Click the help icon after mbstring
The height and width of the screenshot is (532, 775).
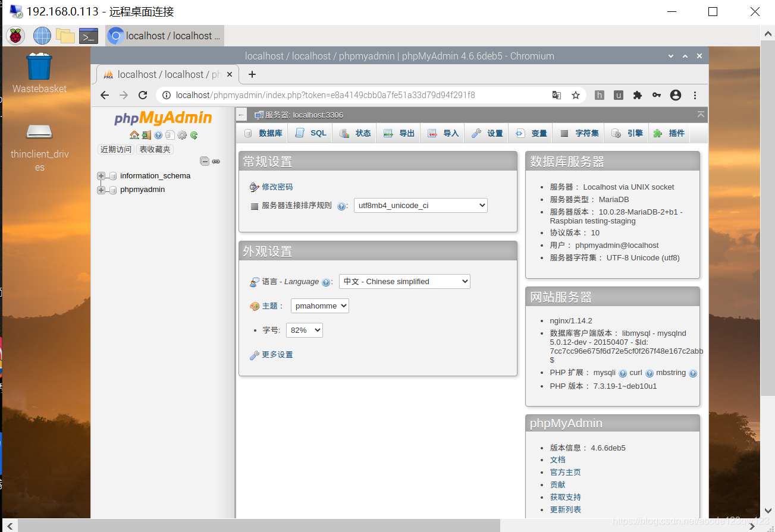693,373
